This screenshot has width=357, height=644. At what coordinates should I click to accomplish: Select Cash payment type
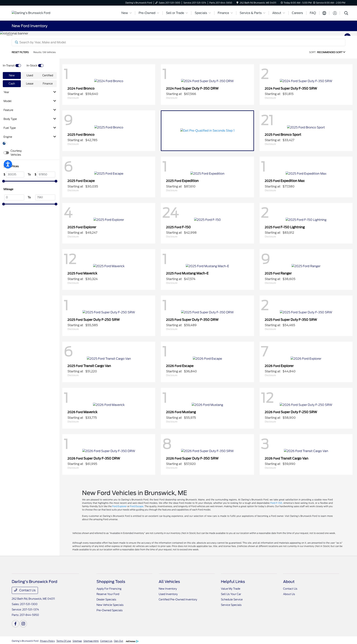point(12,83)
